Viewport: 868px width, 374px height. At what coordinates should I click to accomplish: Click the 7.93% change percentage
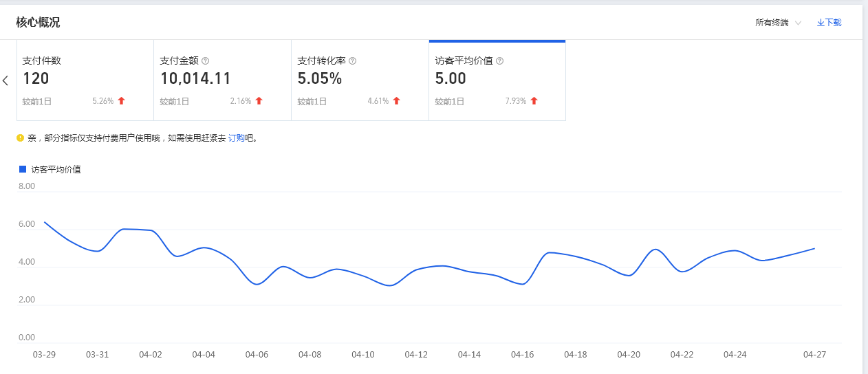[x=516, y=100]
